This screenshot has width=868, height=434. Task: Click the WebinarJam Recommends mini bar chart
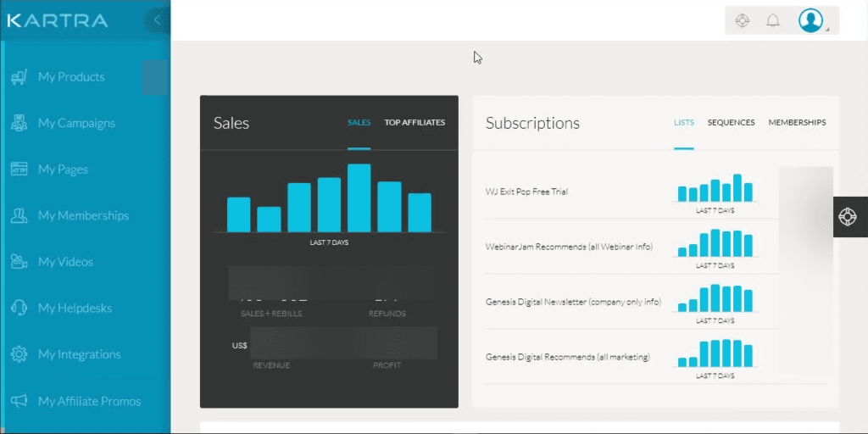pyautogui.click(x=715, y=243)
